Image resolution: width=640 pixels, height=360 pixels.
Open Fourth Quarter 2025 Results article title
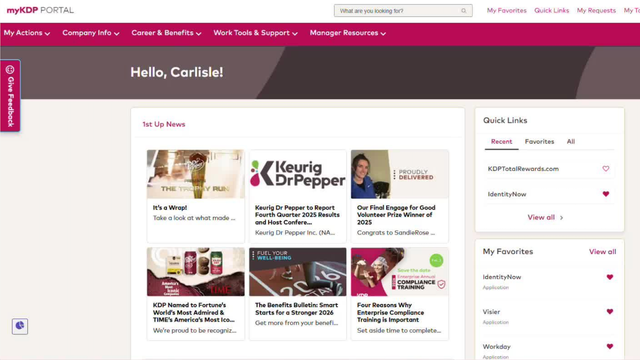point(297,215)
